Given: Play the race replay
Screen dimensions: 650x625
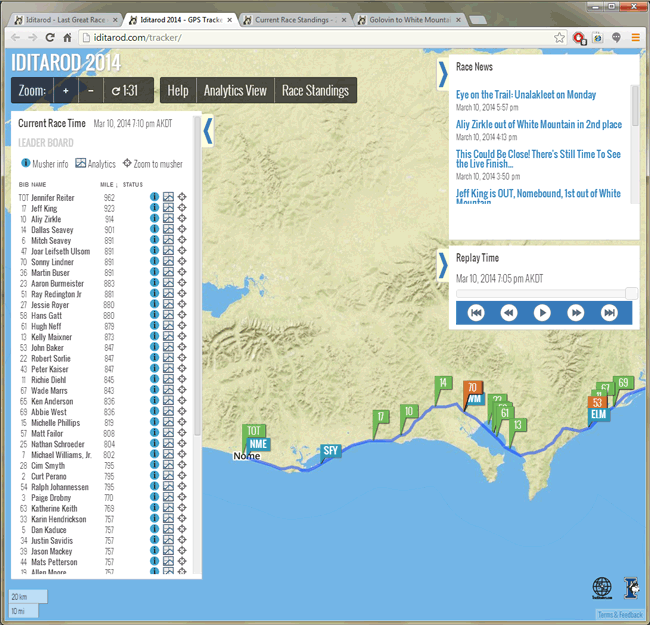Looking at the screenshot, I should (x=542, y=312).
